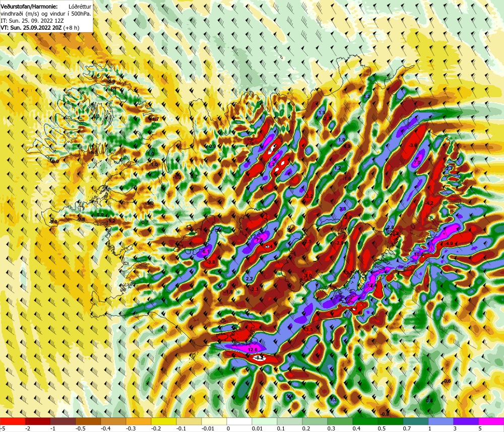Select the '6.1' value label
This screenshot has height=432, width=504.
206,251
